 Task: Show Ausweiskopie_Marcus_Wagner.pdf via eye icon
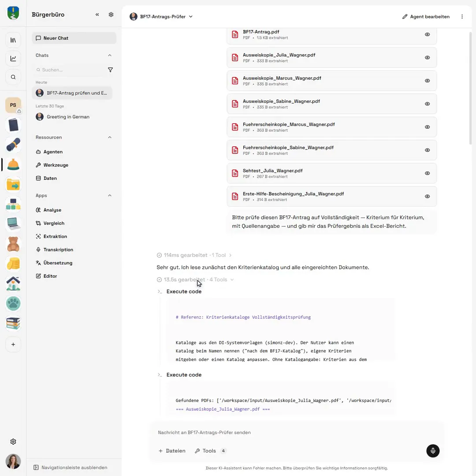(427, 81)
